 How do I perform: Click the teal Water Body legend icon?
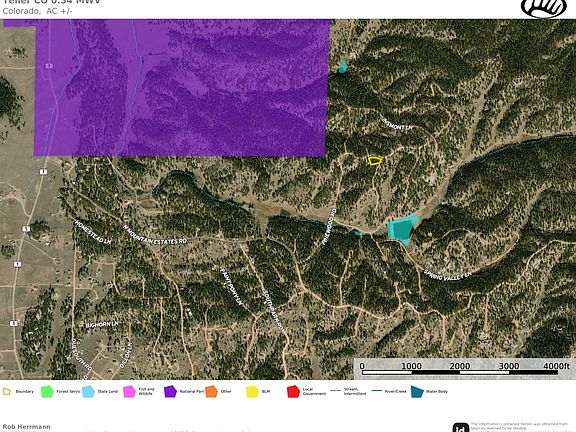pyautogui.click(x=417, y=392)
